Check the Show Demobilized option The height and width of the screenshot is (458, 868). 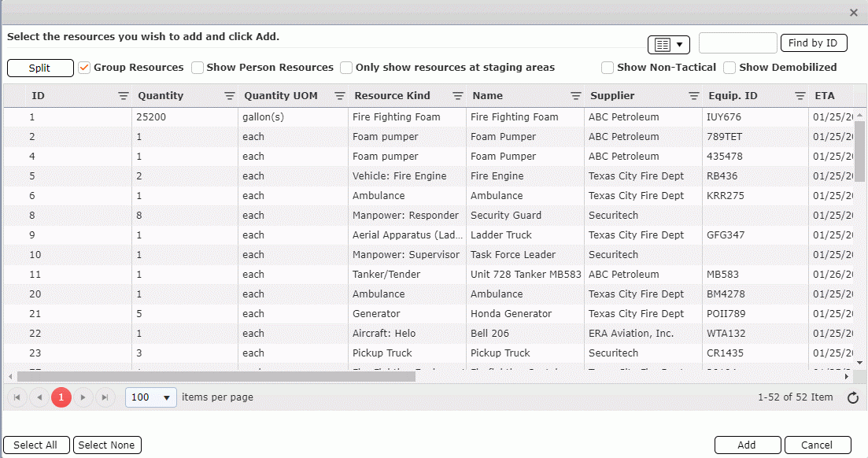click(729, 68)
